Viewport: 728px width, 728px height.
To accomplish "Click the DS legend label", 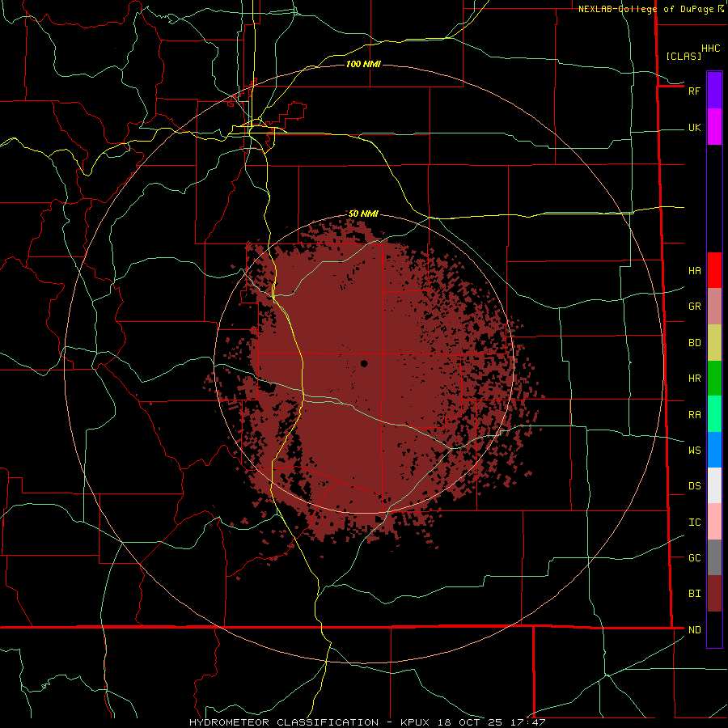I will 694,485.
